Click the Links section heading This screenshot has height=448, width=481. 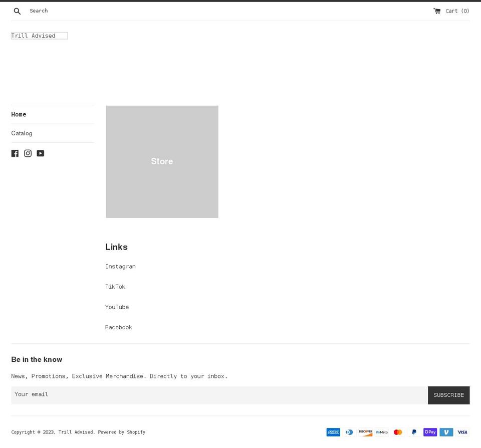(x=116, y=247)
